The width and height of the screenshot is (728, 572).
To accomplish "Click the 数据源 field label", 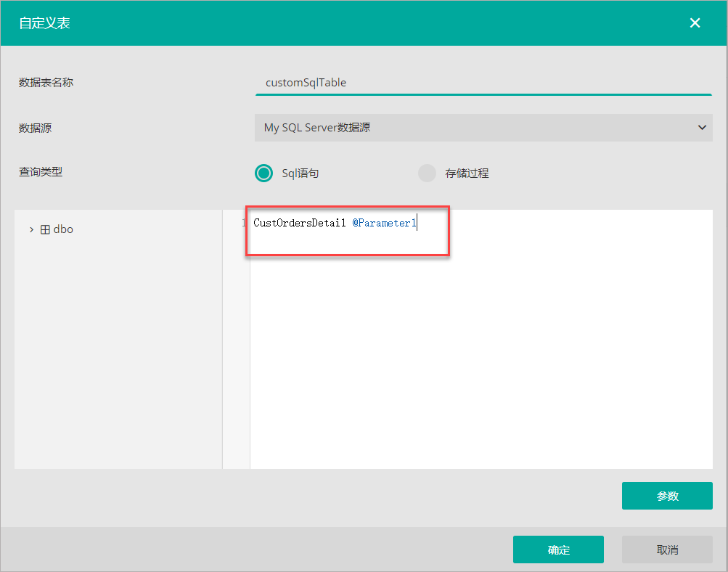I will coord(35,128).
